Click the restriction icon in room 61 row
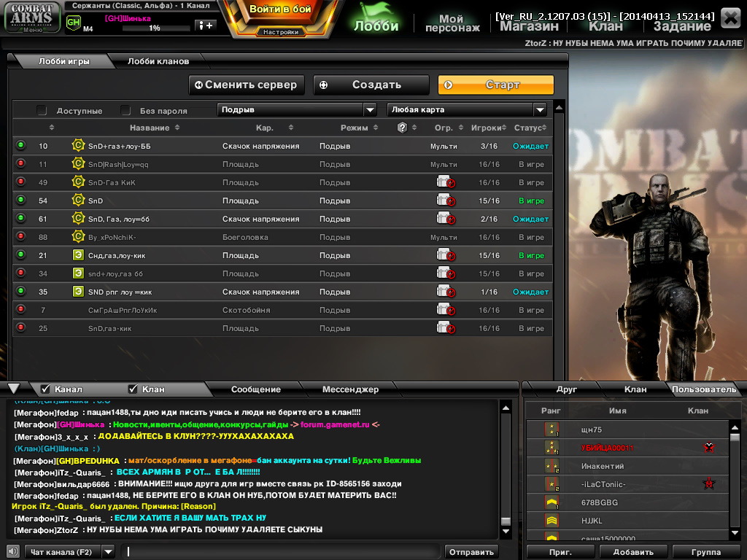This screenshot has height=560, width=747. (x=446, y=219)
